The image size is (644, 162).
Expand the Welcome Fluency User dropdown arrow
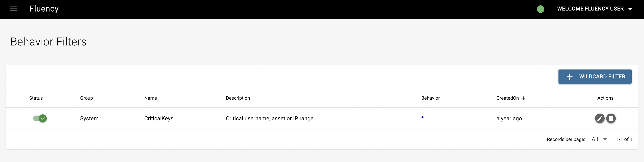(630, 9)
